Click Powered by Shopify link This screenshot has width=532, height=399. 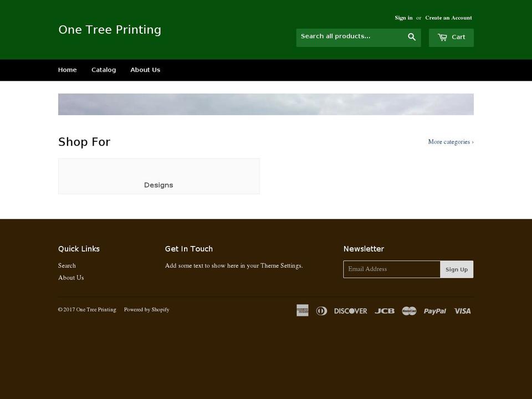tap(146, 309)
